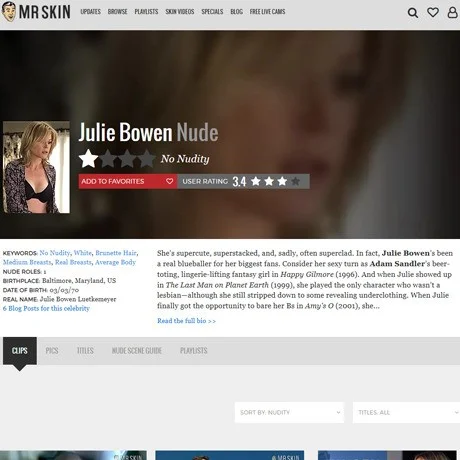Click heart icon on Add to Favorites
Screen dimensions: 460x460
pos(170,181)
